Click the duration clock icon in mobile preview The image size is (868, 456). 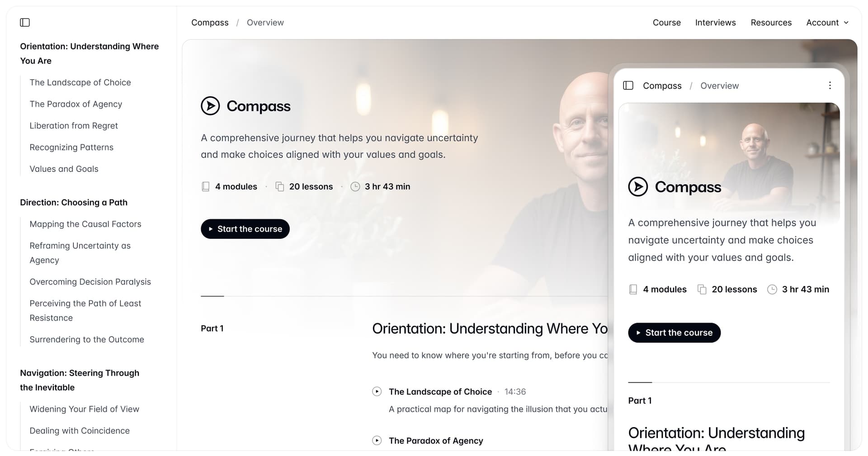click(772, 290)
